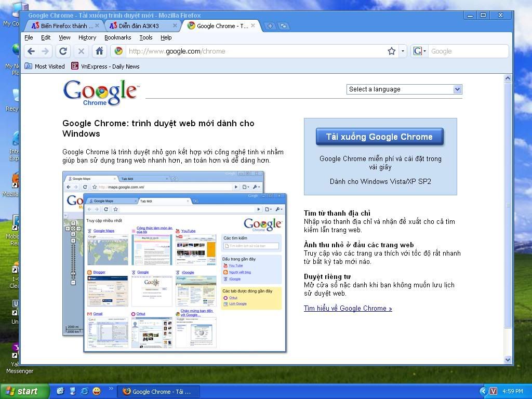
Task: Open the Tools menu
Action: tap(146, 37)
